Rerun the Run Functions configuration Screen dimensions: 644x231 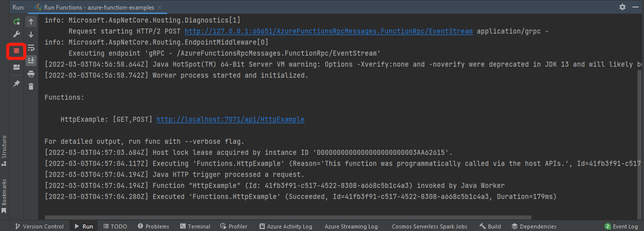coord(17,22)
